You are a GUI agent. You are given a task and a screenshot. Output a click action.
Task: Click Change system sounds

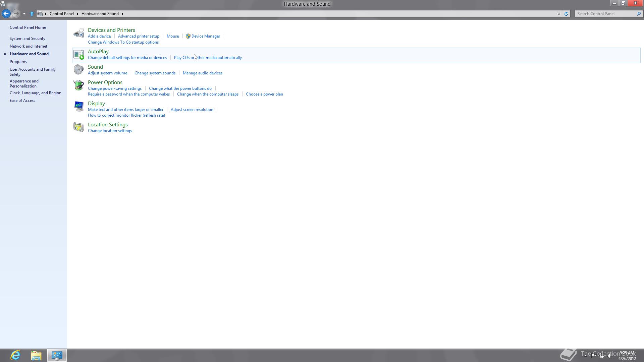click(x=155, y=73)
